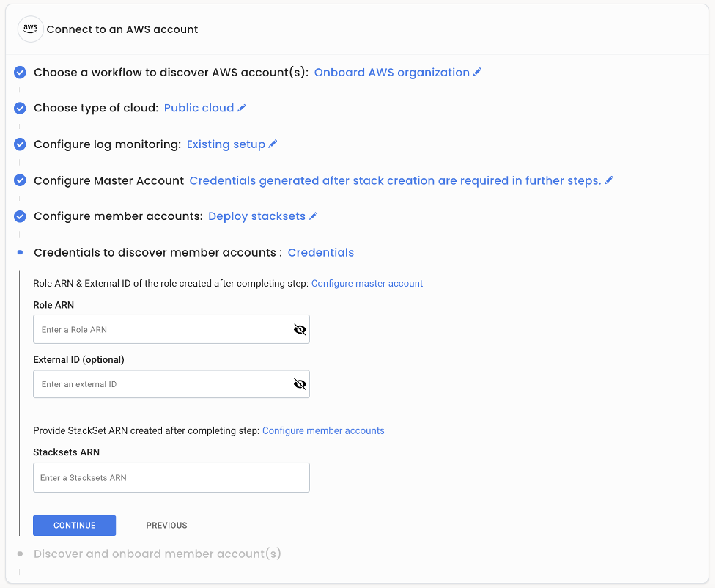Open the Existing setup link
The width and height of the screenshot is (716, 588).
tap(226, 144)
